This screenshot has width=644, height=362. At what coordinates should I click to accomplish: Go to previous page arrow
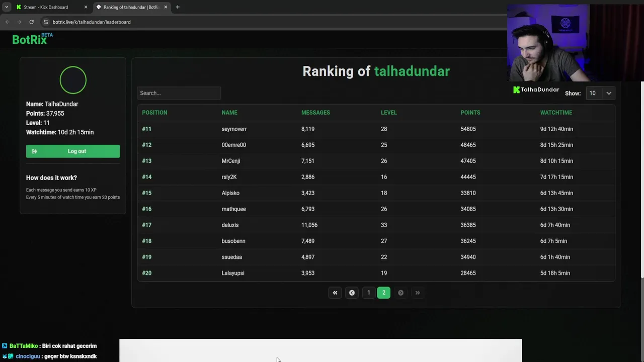pos(352,293)
